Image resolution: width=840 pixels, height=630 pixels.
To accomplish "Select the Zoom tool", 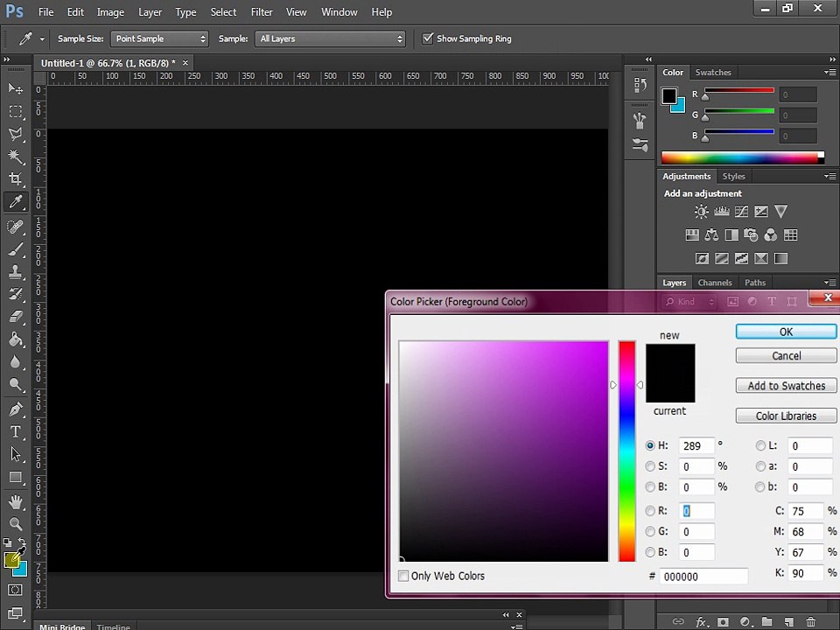I will pyautogui.click(x=16, y=524).
